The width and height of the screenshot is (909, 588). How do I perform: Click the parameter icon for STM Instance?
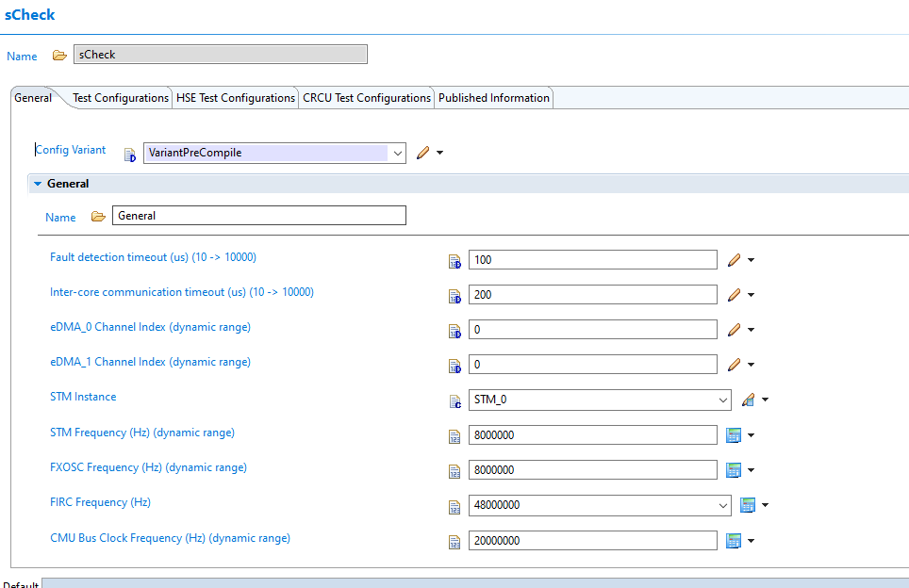(x=455, y=401)
